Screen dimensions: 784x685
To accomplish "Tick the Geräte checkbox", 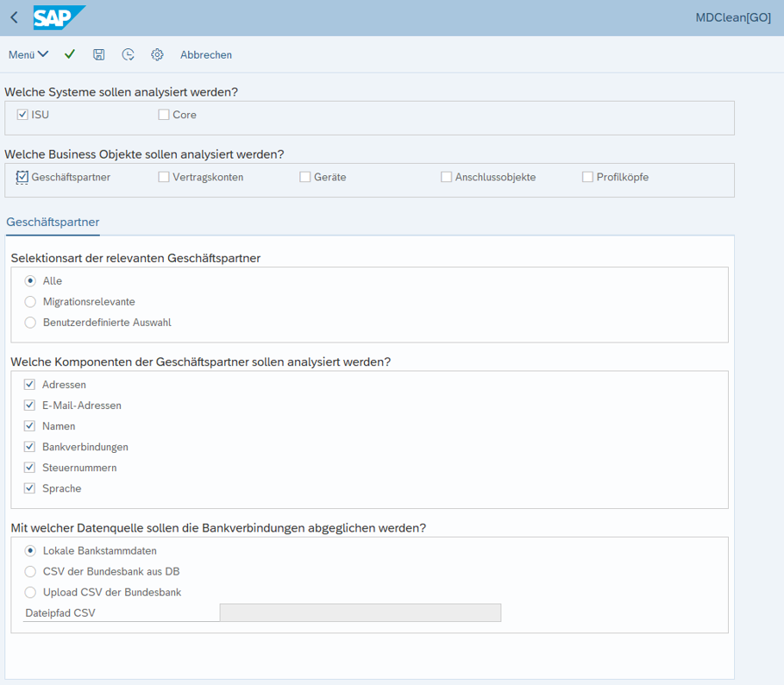I will 305,177.
